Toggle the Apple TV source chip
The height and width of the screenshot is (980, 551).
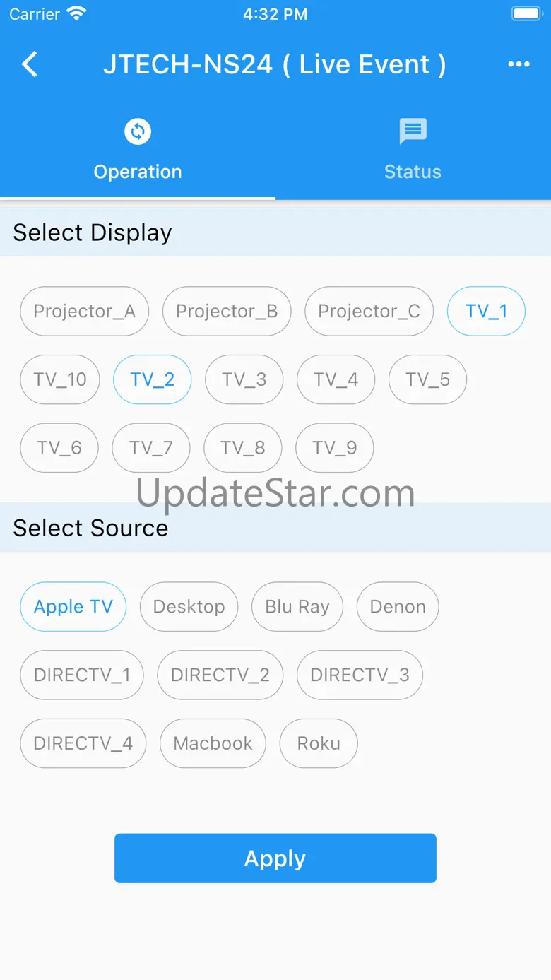click(73, 606)
